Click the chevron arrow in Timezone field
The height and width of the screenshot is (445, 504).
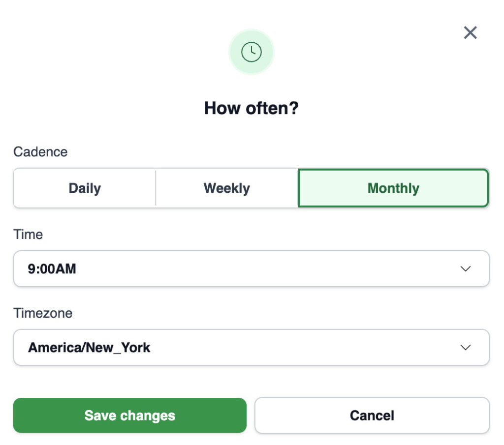[465, 347]
